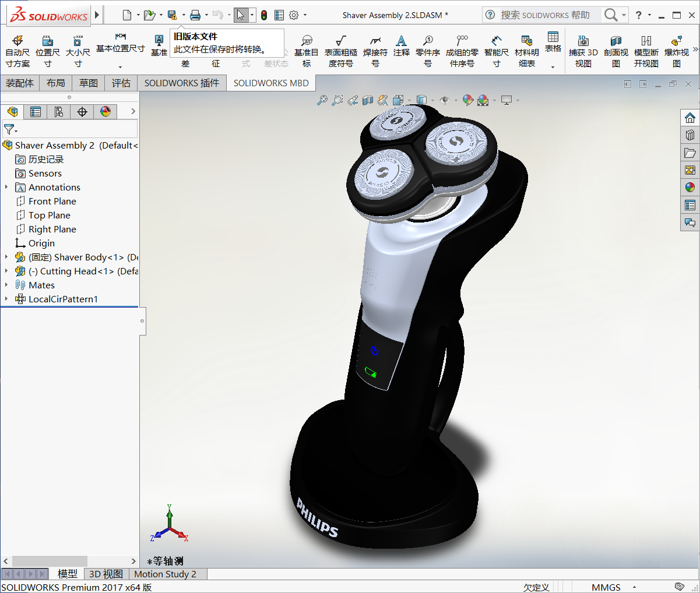Open the File Properties list icon
700x593 pixels.
coord(279,15)
